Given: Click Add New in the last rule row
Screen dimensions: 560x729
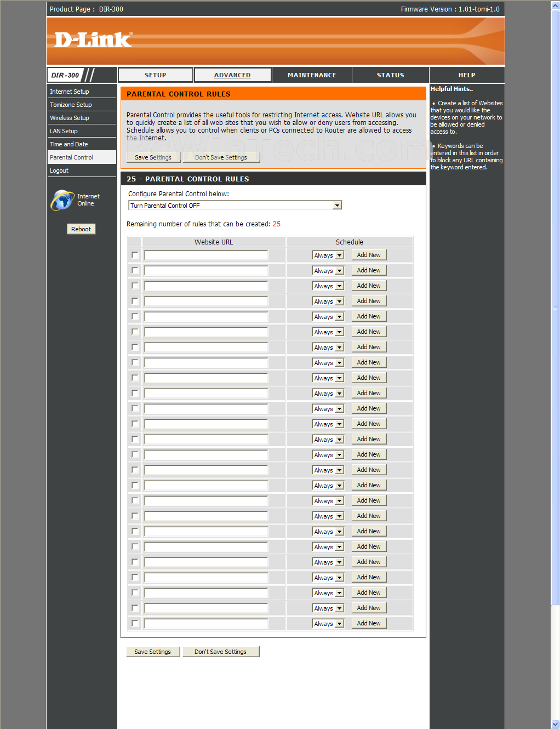Looking at the screenshot, I should [369, 623].
